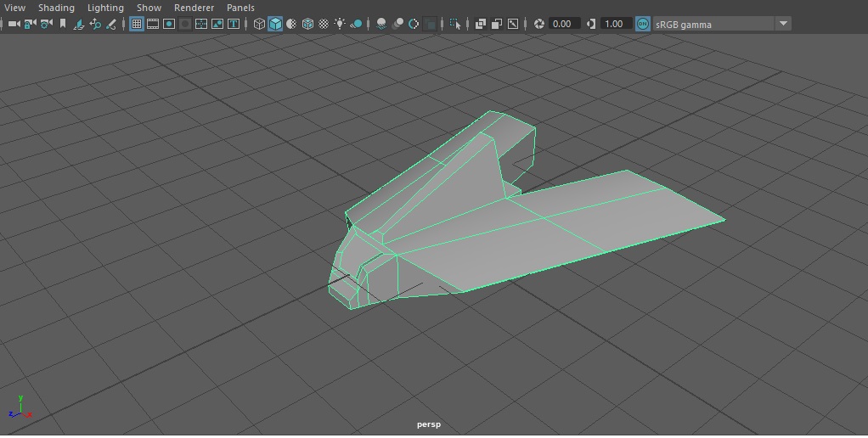Toggle Depth of Field icon
The height and width of the screenshot is (438, 868).
430,24
